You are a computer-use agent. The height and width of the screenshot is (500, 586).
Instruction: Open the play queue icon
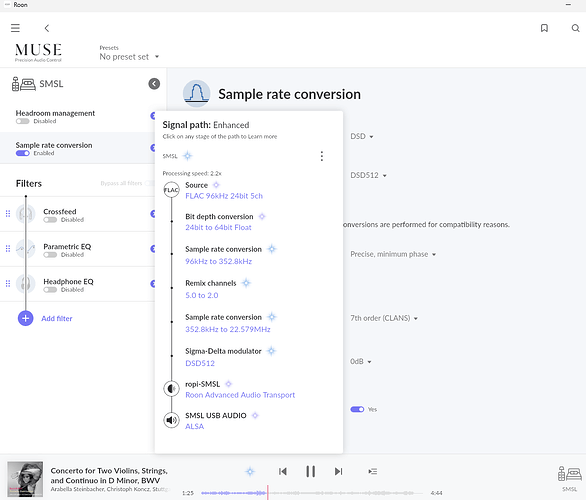(x=373, y=472)
